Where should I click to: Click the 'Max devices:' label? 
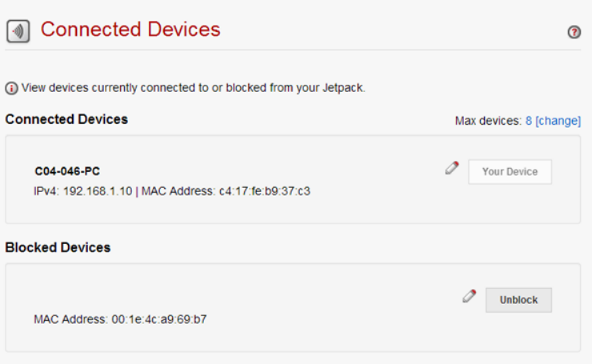point(488,121)
